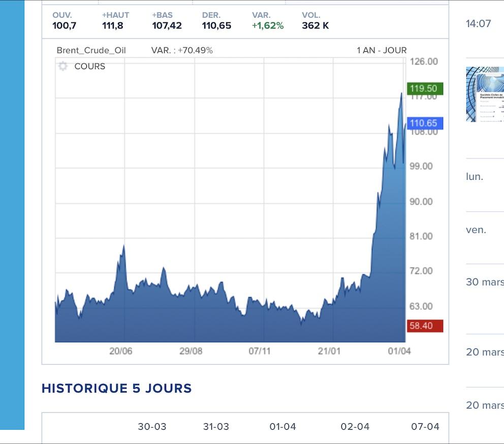Click the 21/01 date on chart axis
The width and height of the screenshot is (504, 444).
tap(329, 351)
